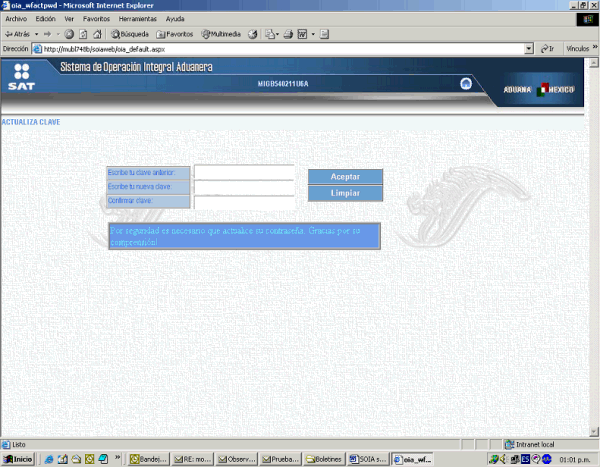Click the Intranet local security zone indicator

pyautogui.click(x=530, y=444)
